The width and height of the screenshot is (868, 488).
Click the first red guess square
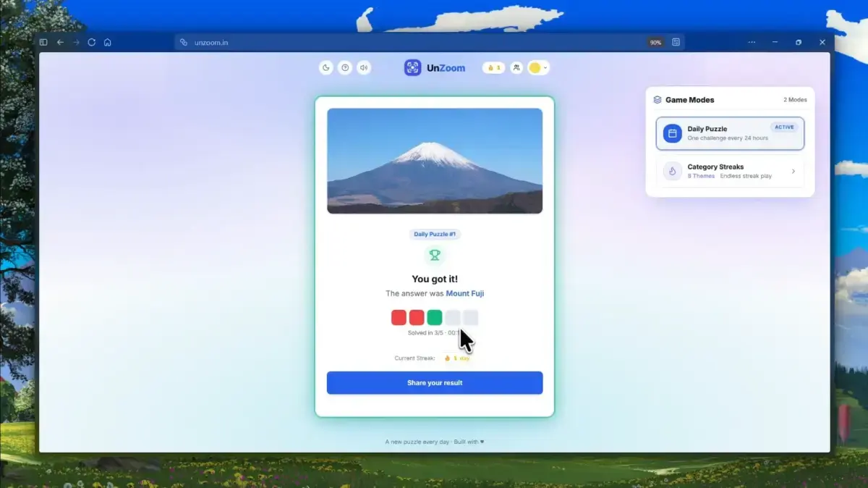[399, 317]
